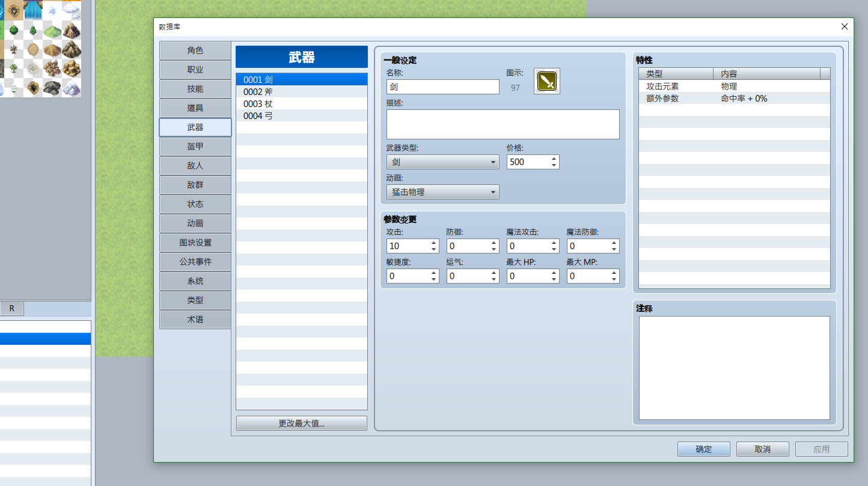Select weapon 0004 弓 in the list

click(x=302, y=115)
